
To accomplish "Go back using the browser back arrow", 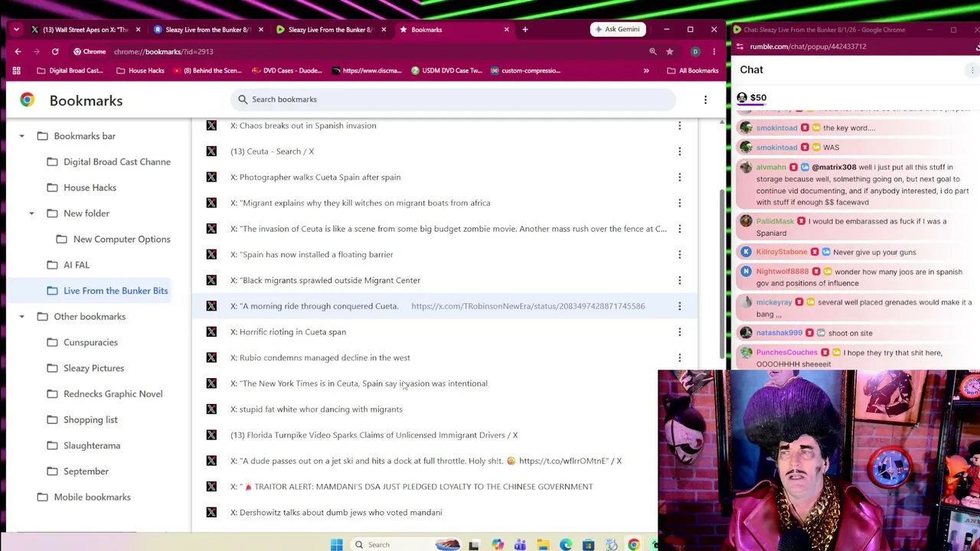I will (18, 51).
